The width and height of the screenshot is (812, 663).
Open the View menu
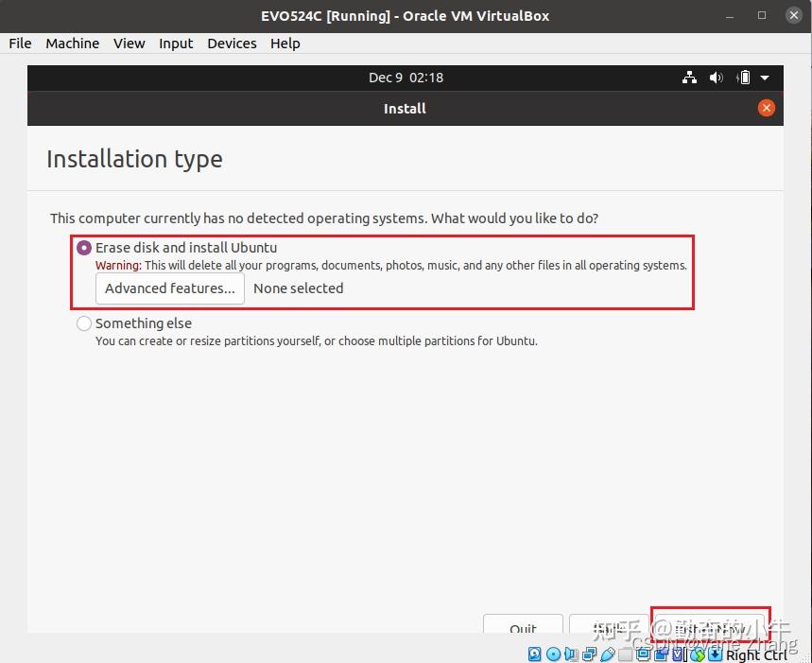129,44
